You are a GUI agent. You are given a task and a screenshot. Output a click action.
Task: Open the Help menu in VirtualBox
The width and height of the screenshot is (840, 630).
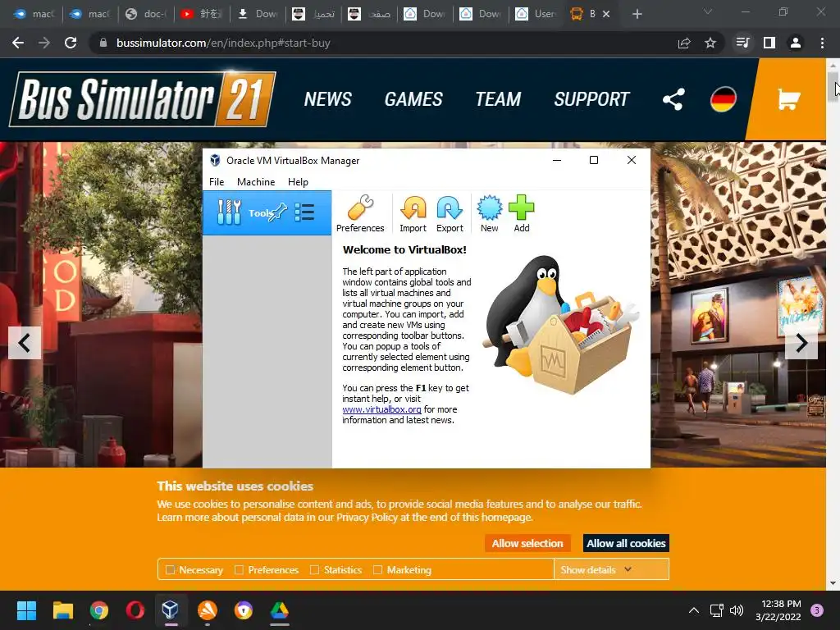point(298,181)
